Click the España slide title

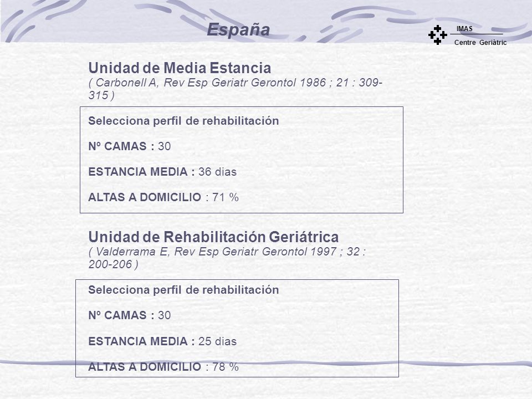tap(238, 29)
